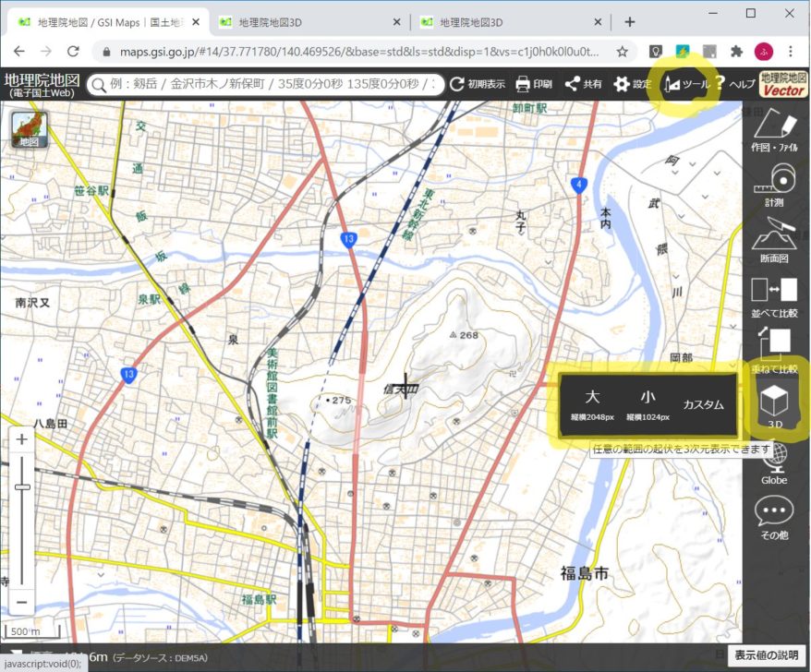Open the 設定 settings menu

pyautogui.click(x=632, y=84)
